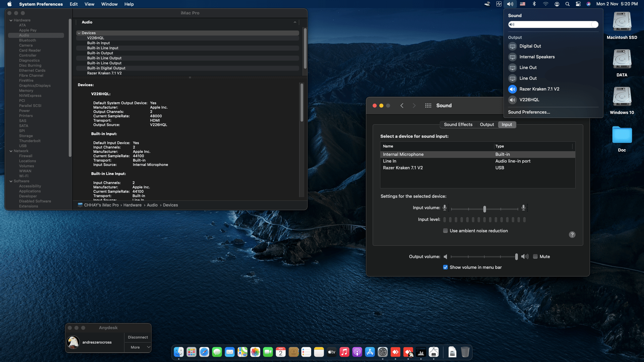Uncheck Show volume in menu bar
This screenshot has height=362, width=644.
click(445, 267)
